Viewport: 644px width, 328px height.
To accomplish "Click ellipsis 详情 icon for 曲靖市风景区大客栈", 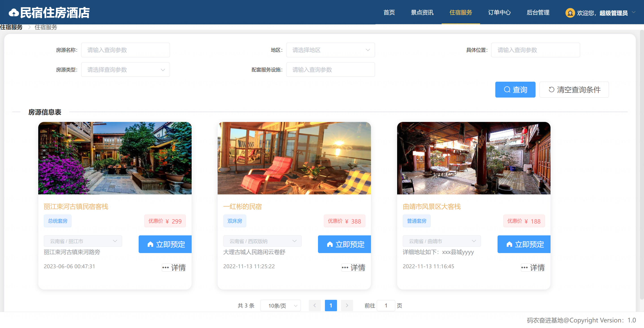I will (x=524, y=267).
